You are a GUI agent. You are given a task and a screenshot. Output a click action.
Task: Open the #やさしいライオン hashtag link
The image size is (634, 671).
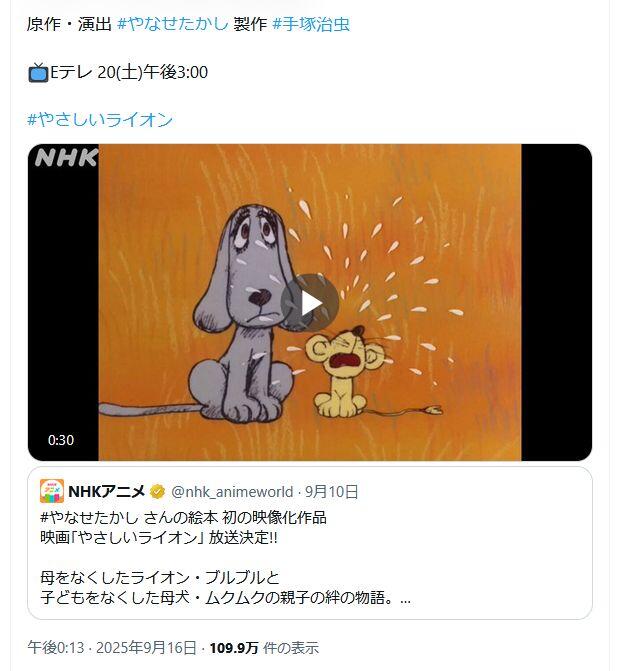[x=100, y=119]
